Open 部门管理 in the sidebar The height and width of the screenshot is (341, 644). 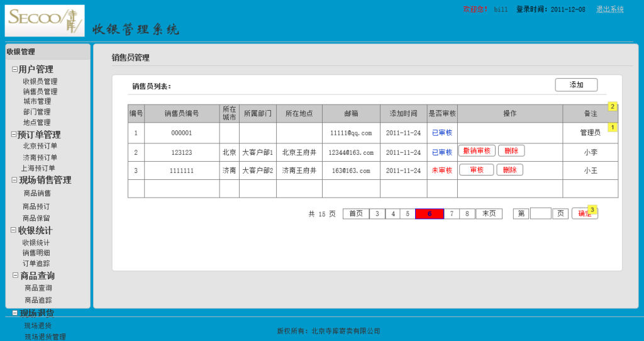36,112
